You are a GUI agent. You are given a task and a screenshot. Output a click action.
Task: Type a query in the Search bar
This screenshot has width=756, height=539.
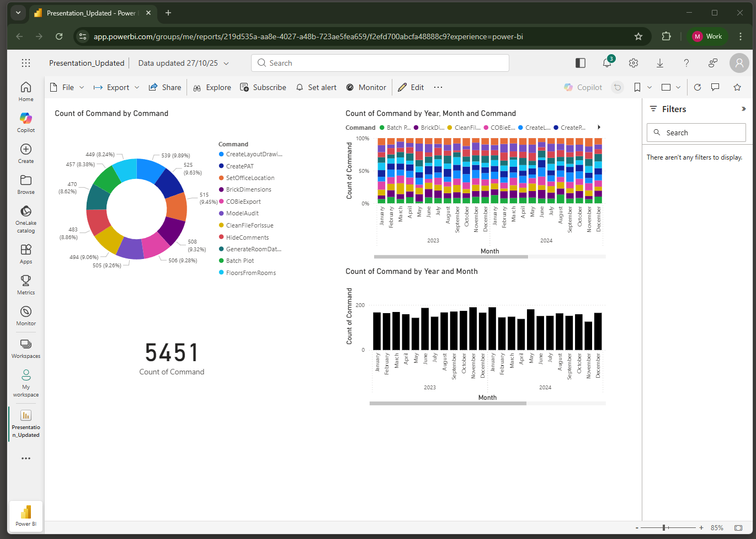coord(380,63)
